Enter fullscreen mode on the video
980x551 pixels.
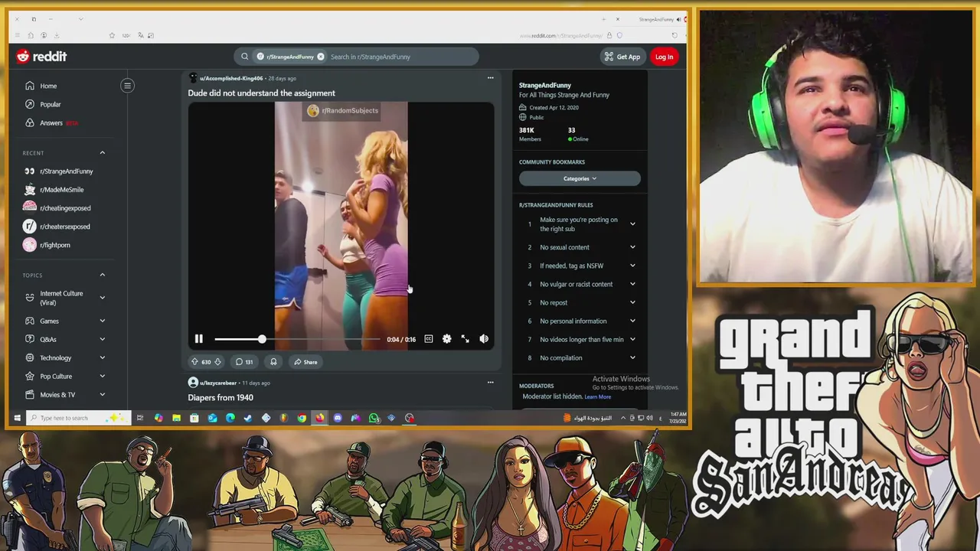click(x=465, y=339)
